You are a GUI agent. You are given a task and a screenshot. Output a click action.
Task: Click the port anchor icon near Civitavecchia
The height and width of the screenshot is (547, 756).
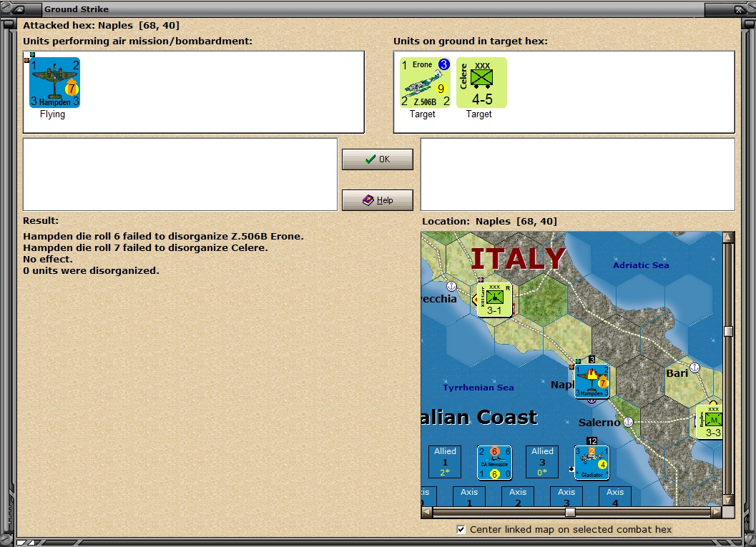tap(451, 286)
